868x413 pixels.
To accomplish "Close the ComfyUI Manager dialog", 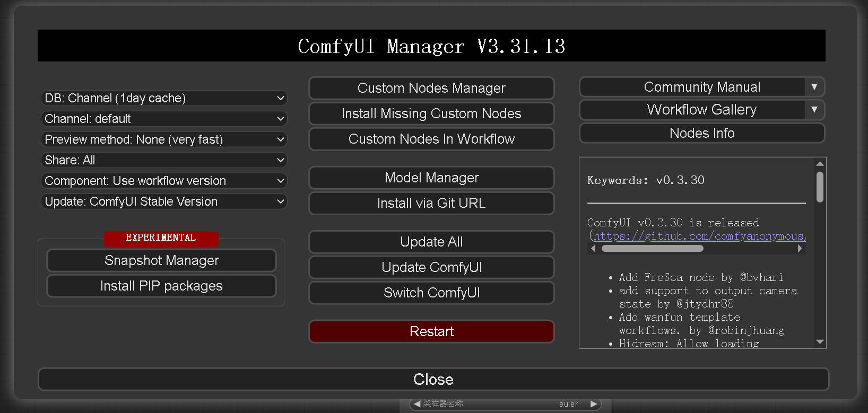I will tap(433, 380).
